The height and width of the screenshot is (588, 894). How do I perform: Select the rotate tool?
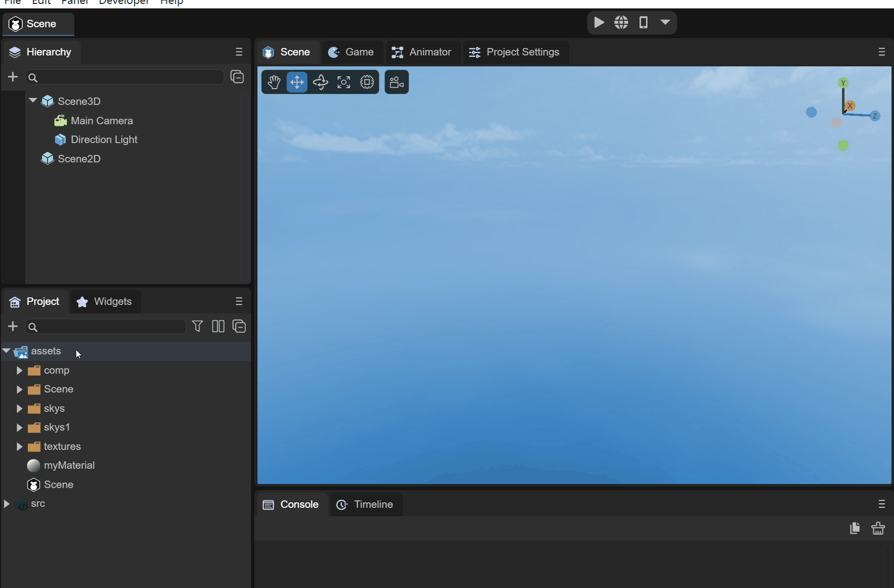pyautogui.click(x=320, y=82)
